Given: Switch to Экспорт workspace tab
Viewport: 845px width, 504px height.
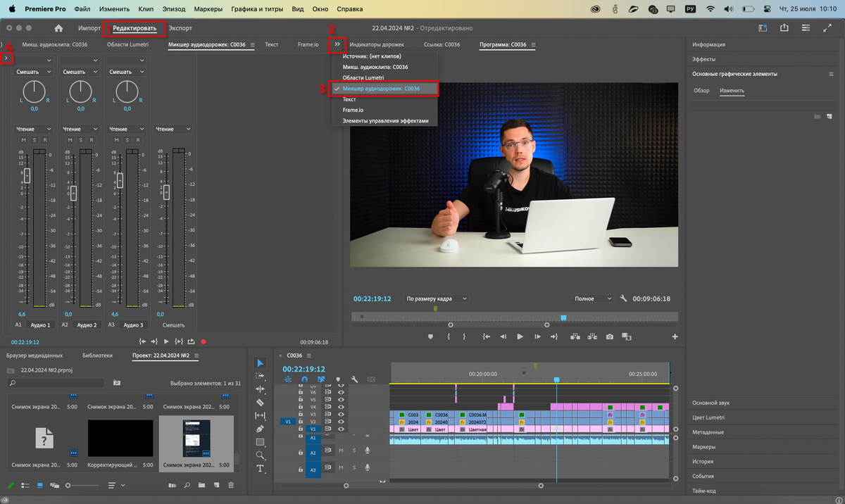Looking at the screenshot, I should click(180, 28).
